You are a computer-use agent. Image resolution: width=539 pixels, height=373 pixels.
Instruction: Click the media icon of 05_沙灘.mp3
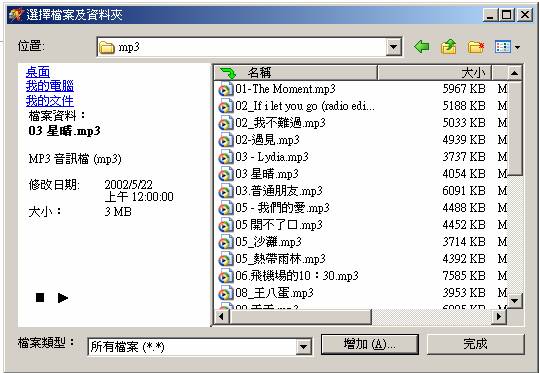coord(226,242)
